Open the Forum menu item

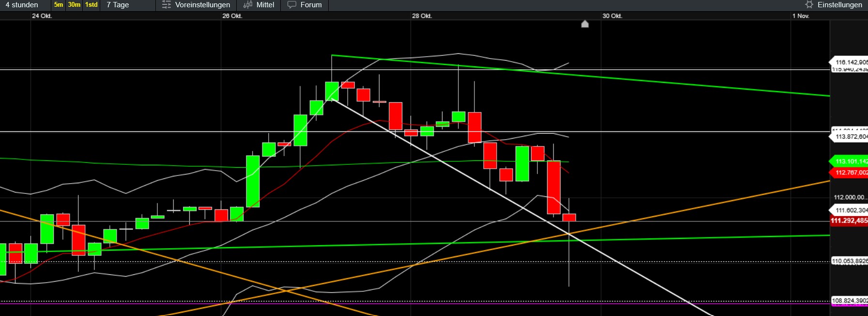pos(311,5)
